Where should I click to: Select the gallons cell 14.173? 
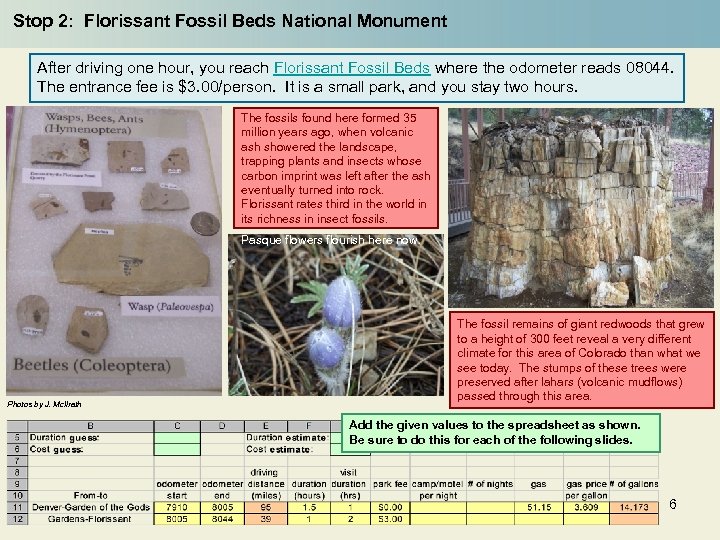point(634,507)
